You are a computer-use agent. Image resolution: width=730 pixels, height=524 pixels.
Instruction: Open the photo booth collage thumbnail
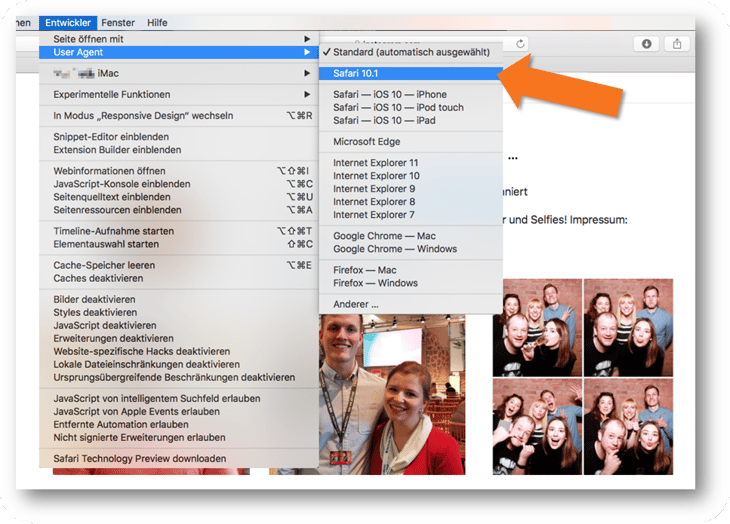[x=583, y=376]
